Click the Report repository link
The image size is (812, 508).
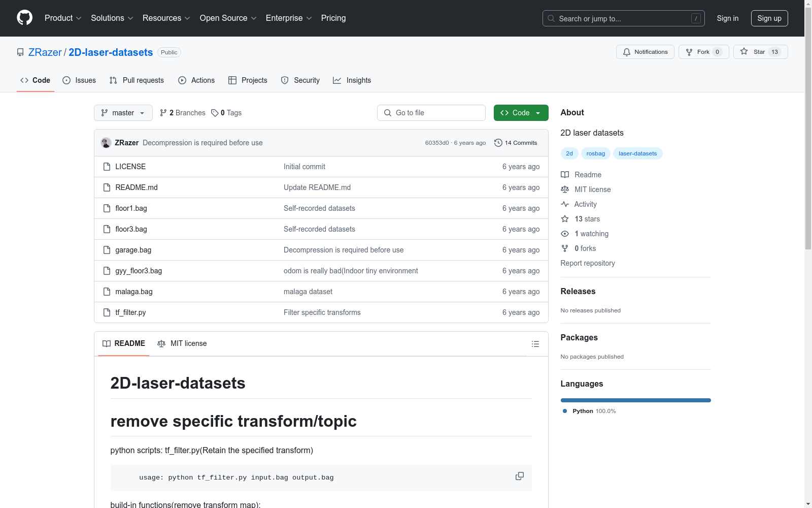(x=588, y=263)
